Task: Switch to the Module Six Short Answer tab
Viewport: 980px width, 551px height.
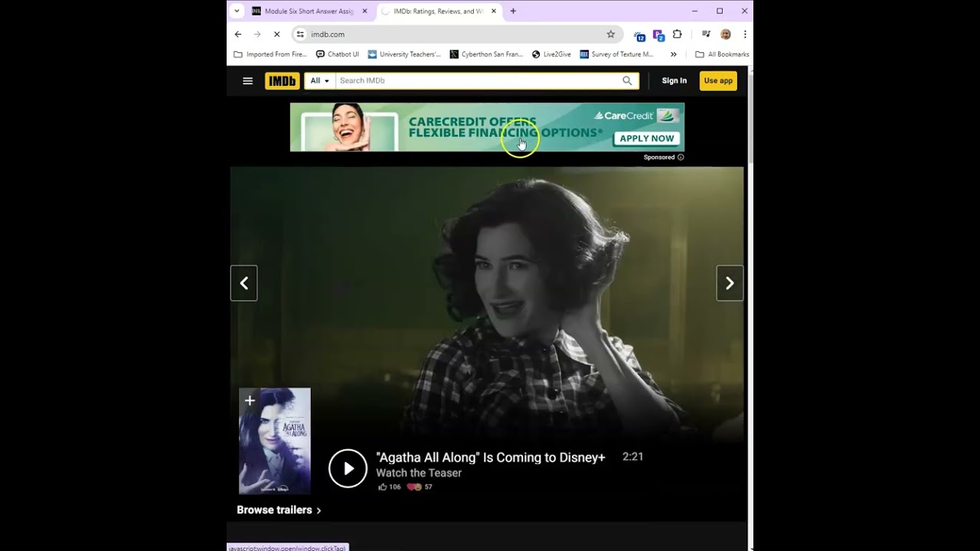Action: point(309,11)
